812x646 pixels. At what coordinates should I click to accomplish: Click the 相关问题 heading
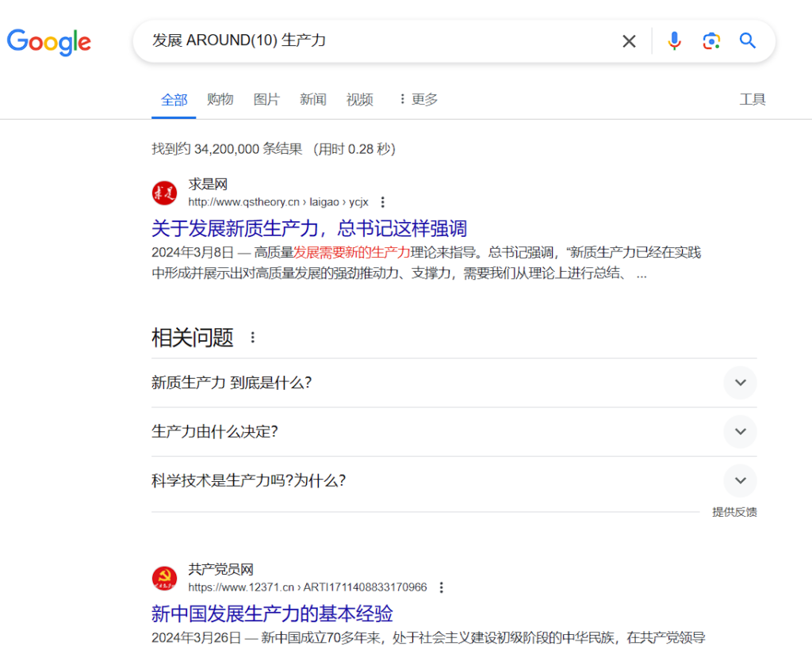coord(192,338)
